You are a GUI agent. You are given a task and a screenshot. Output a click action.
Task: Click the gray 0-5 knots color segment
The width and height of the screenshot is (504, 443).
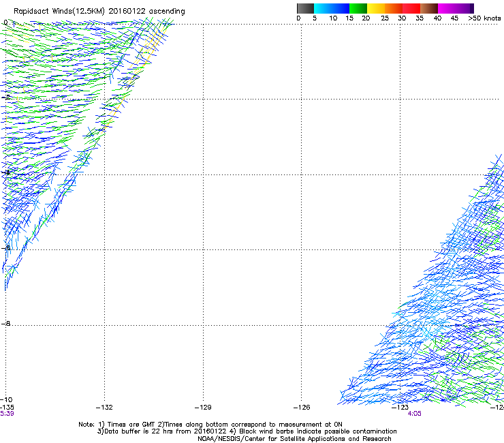(x=305, y=8)
